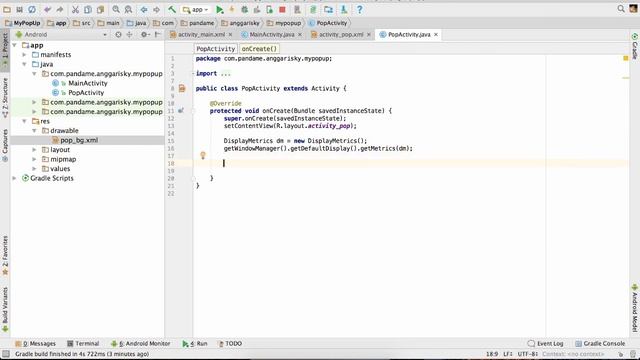The height and width of the screenshot is (360, 640).
Task: Open the Build Variants side panel
Action: point(5,309)
